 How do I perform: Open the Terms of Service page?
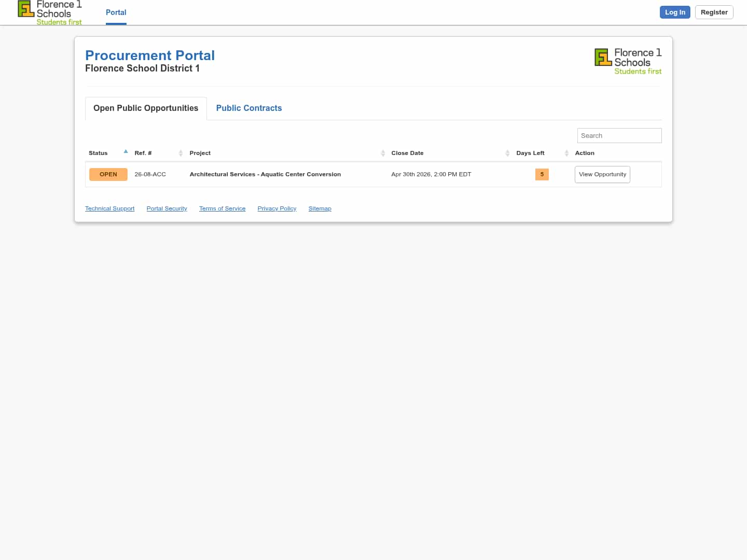pos(222,208)
